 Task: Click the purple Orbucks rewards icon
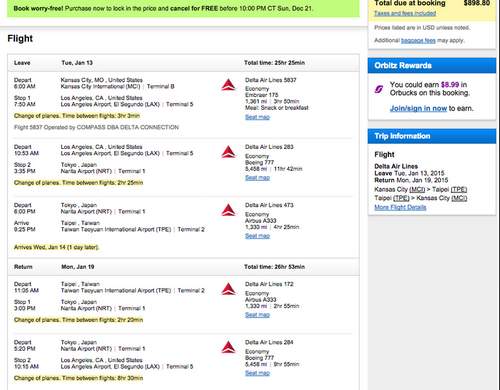pyautogui.click(x=379, y=89)
